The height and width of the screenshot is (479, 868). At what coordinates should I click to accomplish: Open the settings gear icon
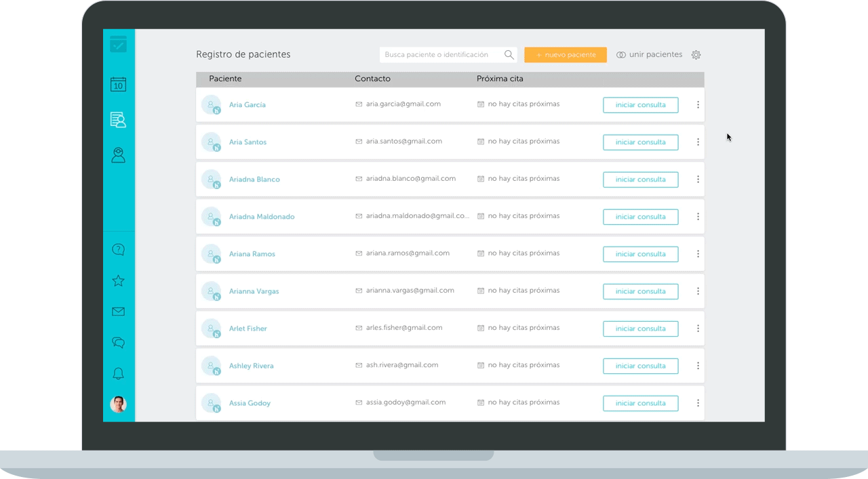coord(696,54)
